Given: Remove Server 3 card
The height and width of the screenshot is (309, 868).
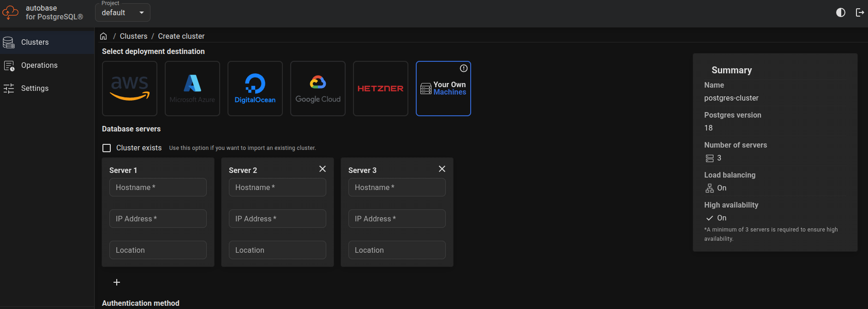Looking at the screenshot, I should [442, 169].
